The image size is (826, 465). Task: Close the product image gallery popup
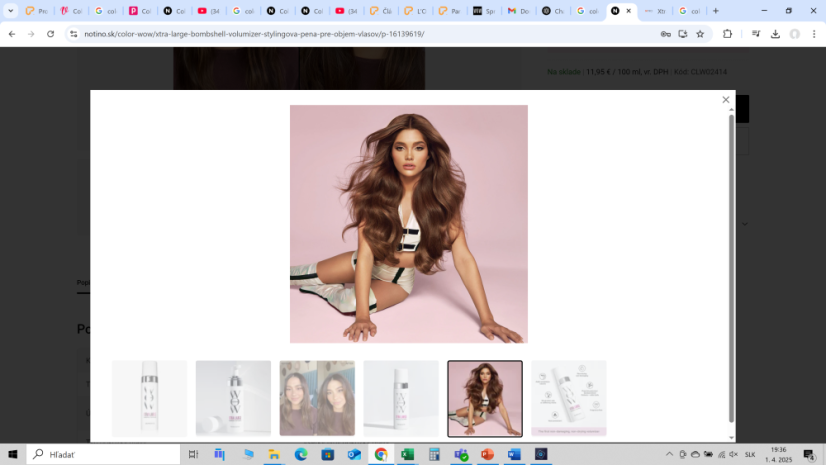click(725, 100)
